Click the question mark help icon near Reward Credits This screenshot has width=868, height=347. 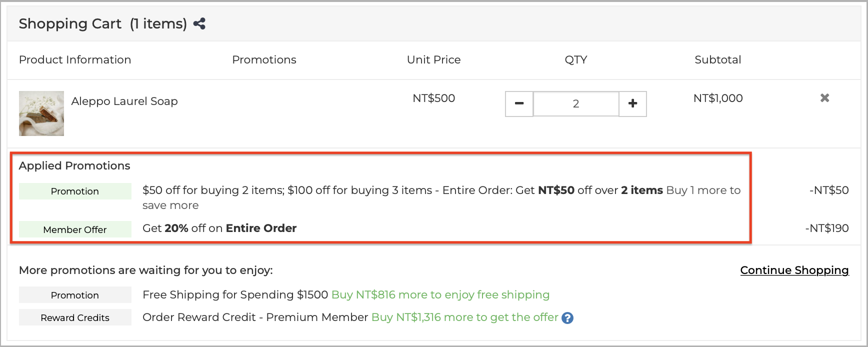(x=568, y=317)
